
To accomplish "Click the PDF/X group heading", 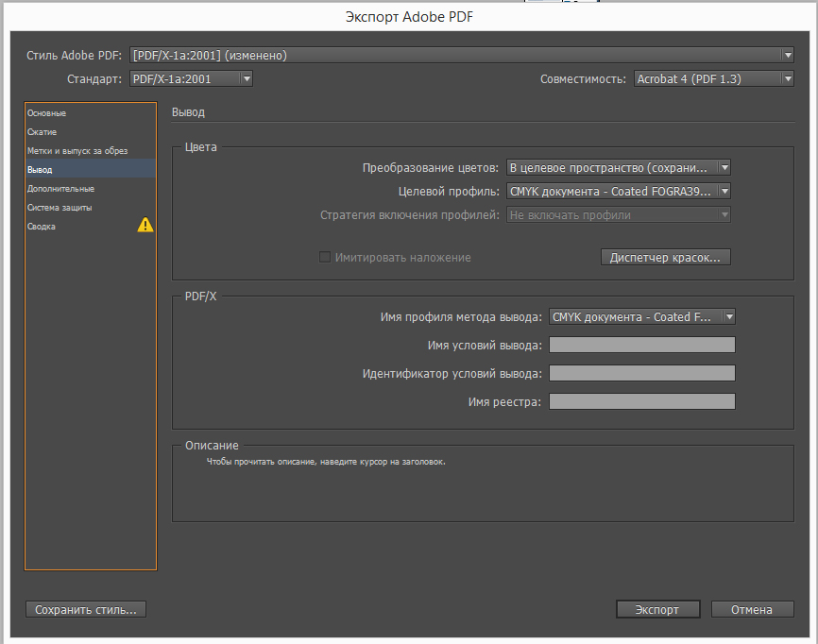I will [x=201, y=297].
